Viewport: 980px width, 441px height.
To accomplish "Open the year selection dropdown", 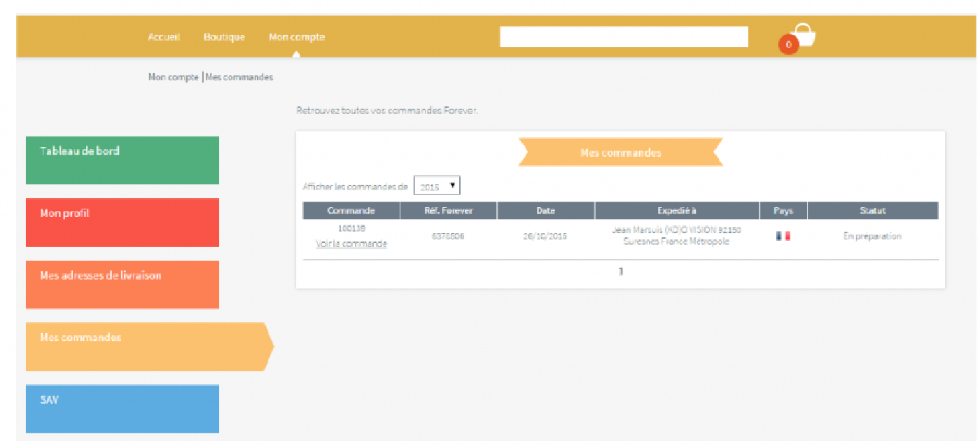I will [x=437, y=186].
